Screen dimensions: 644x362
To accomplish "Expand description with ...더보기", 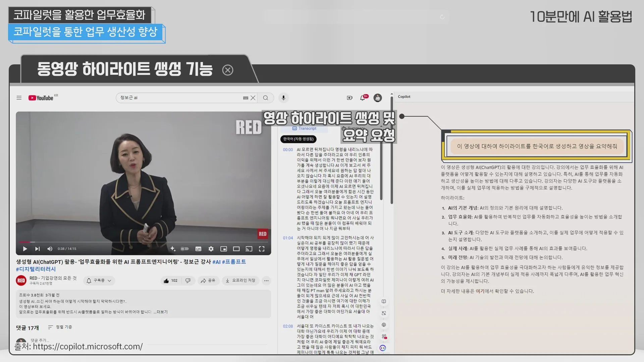I will [161, 312].
